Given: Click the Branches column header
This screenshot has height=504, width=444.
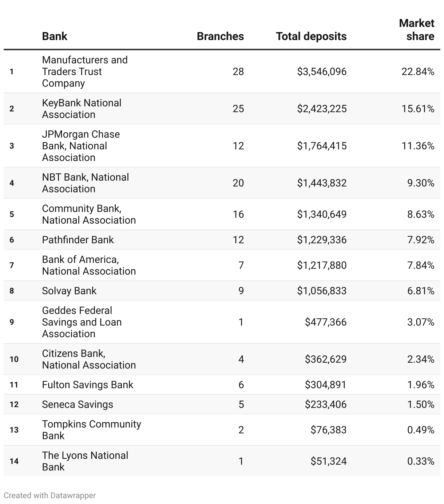Looking at the screenshot, I should (x=220, y=36).
